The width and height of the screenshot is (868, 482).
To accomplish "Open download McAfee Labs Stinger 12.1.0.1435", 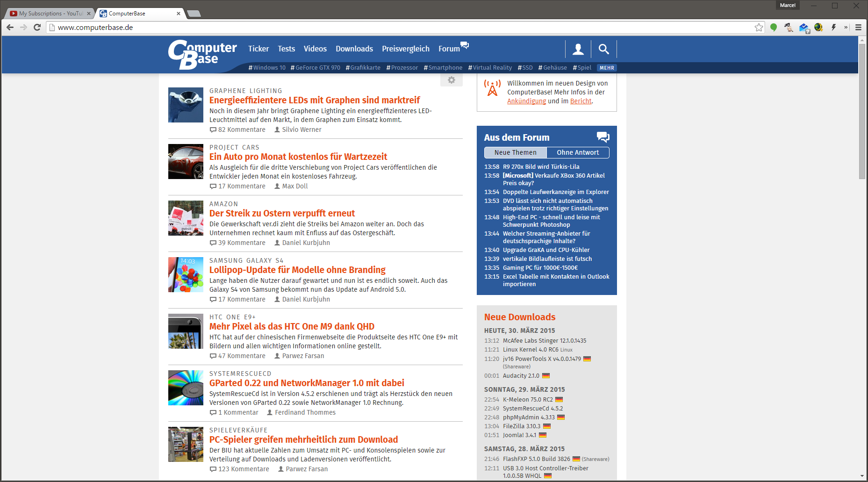I will [545, 340].
